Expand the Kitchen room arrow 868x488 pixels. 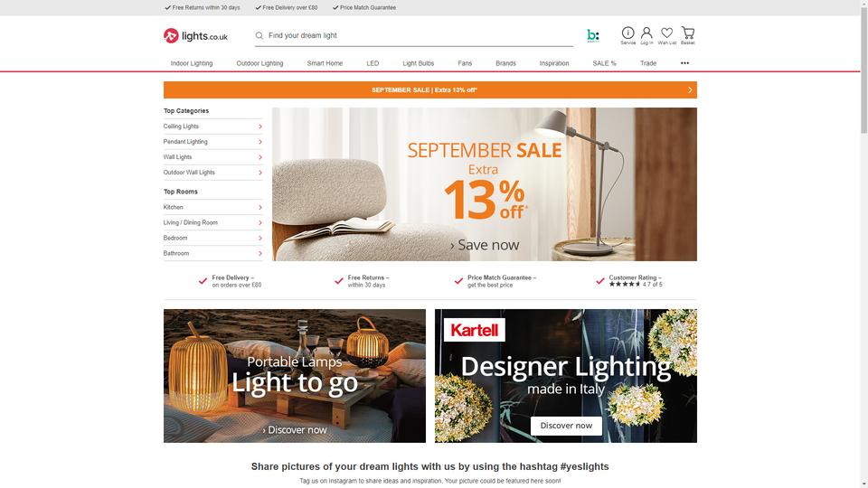pyautogui.click(x=260, y=208)
